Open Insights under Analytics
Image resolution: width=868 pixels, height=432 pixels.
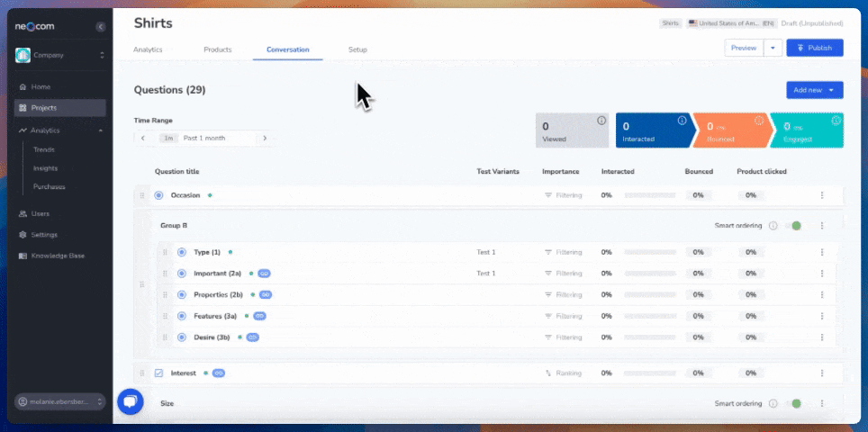(x=45, y=168)
